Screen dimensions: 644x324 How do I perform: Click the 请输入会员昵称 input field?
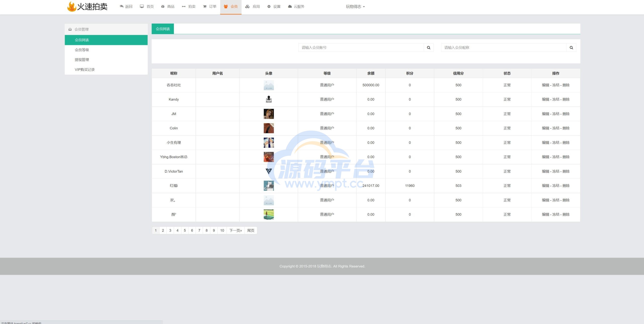(x=504, y=48)
